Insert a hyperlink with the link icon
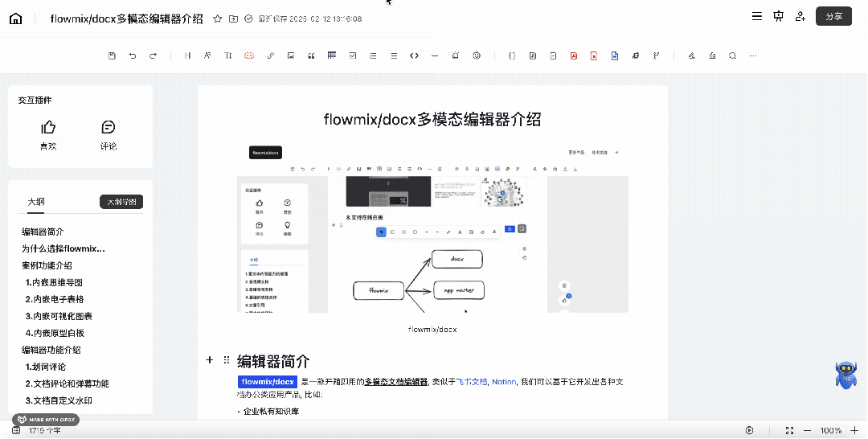868x439 pixels. click(271, 56)
